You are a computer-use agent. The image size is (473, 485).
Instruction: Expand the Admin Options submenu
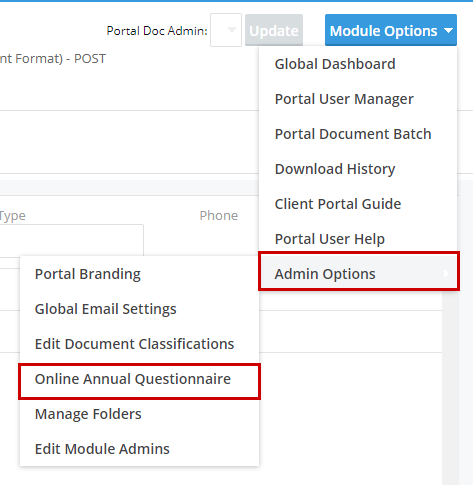359,274
